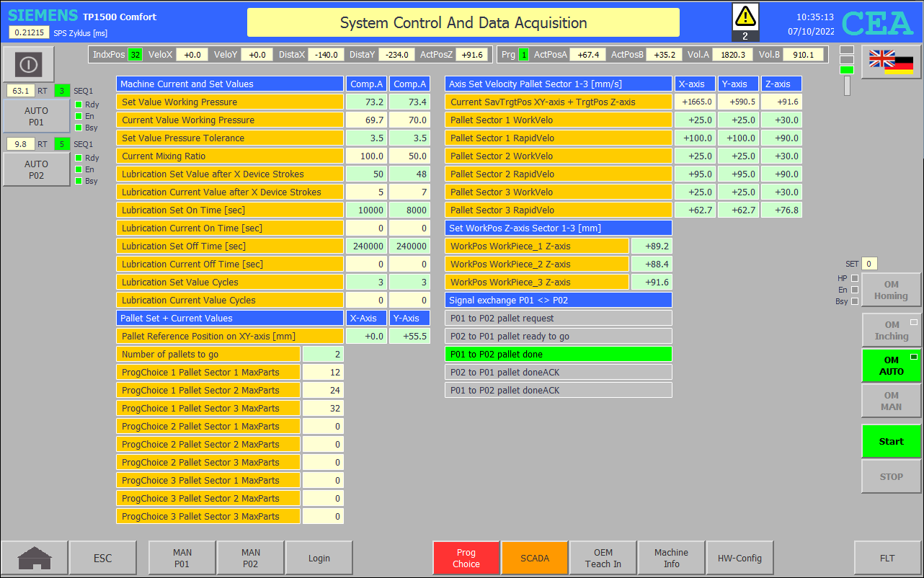Image resolution: width=924 pixels, height=578 pixels.
Task: Toggle OM AUTO operating mode
Action: (x=891, y=365)
